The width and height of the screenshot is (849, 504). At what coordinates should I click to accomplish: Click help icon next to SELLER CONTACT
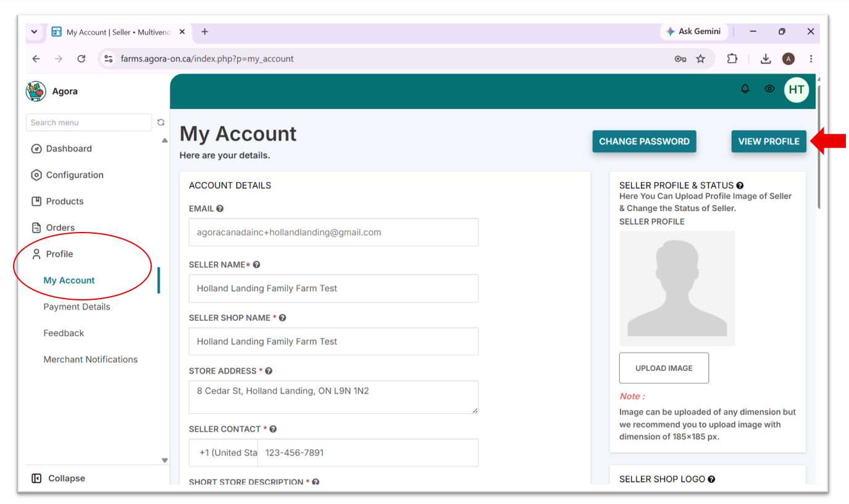273,429
